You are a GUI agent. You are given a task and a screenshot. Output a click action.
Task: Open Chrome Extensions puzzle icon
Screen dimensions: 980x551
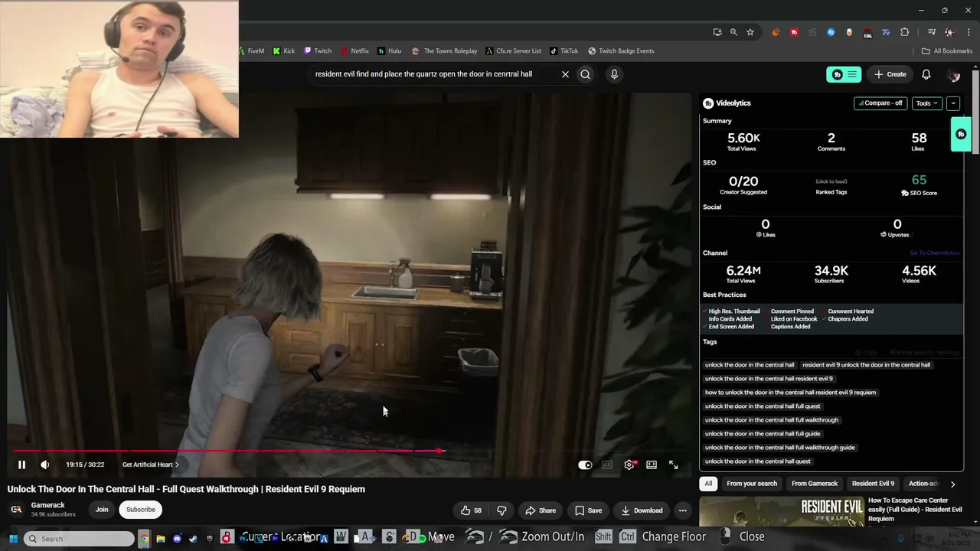(905, 32)
